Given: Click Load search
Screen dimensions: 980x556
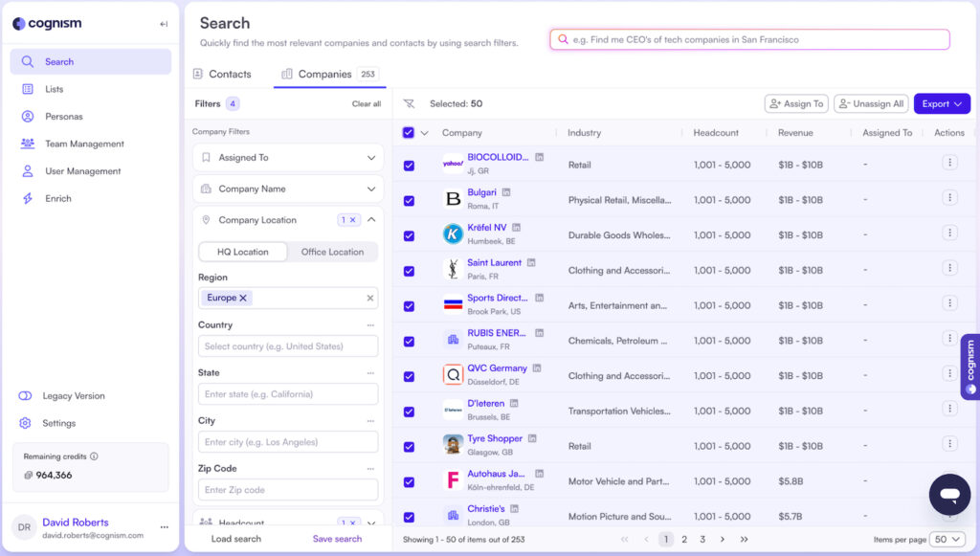Looking at the screenshot, I should click(235, 539).
